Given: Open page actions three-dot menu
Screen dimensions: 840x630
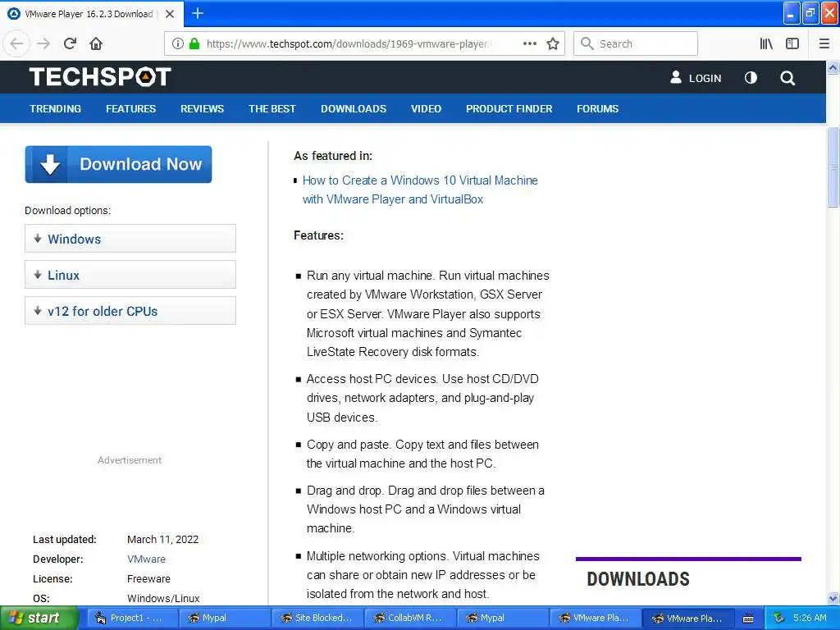Looking at the screenshot, I should (x=529, y=43).
